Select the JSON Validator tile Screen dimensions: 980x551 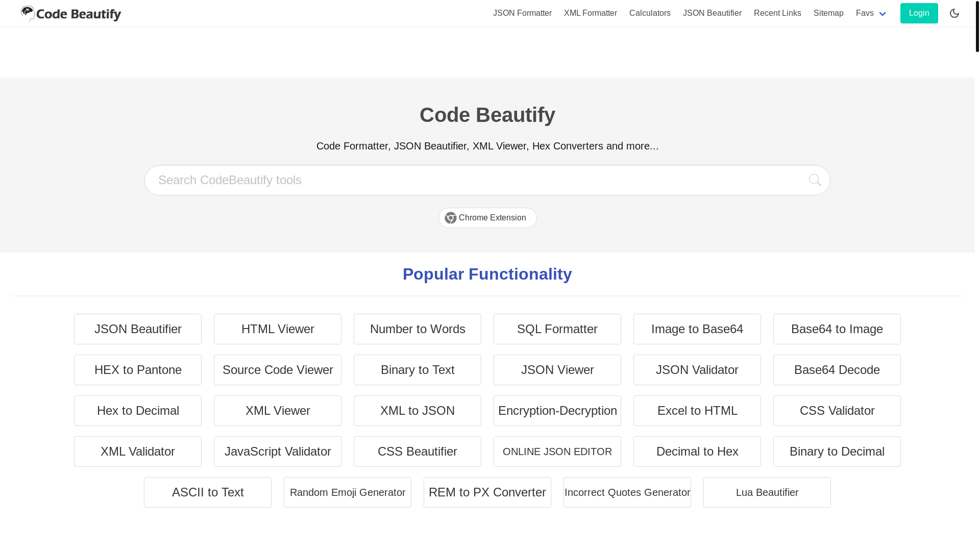pyautogui.click(x=697, y=370)
